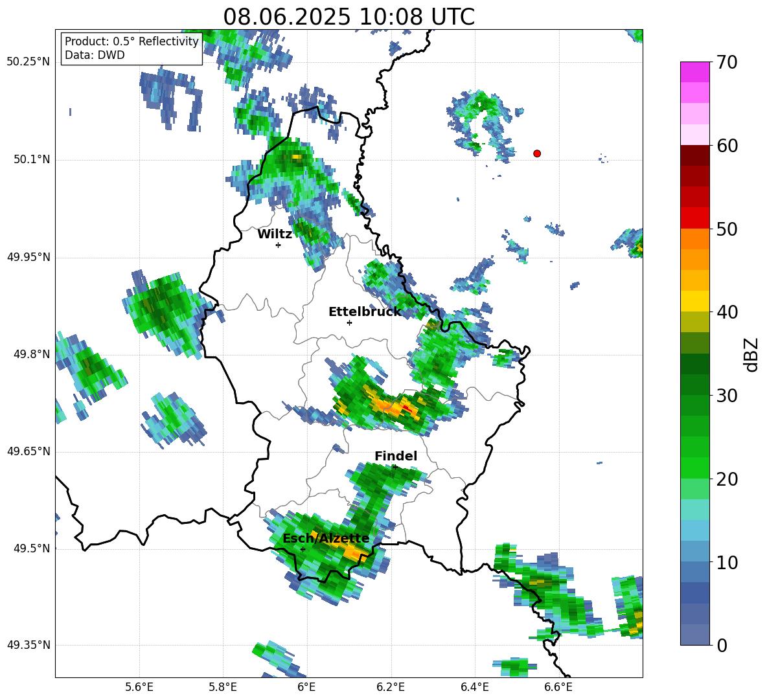Screen dimensions: 767x700
Task: Click the Findel location label
Action: 396,456
